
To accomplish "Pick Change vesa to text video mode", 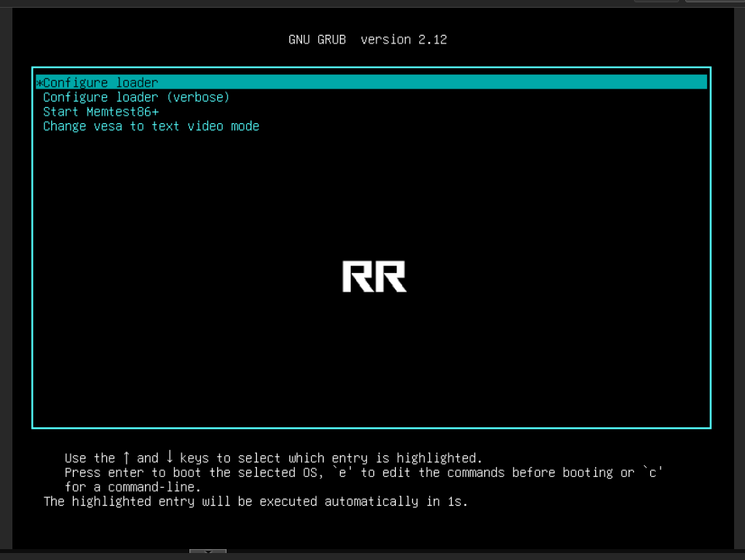I will coord(151,126).
